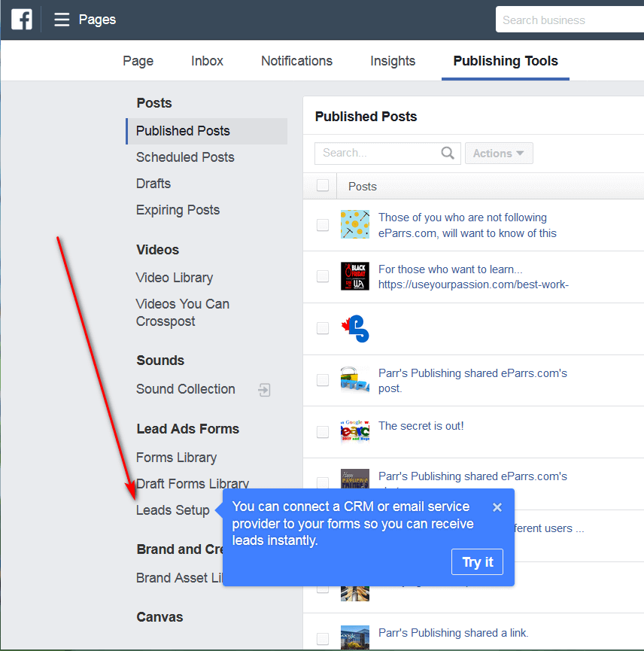644x651 pixels.
Task: Open Scheduled Posts in the sidebar
Action: [x=185, y=157]
